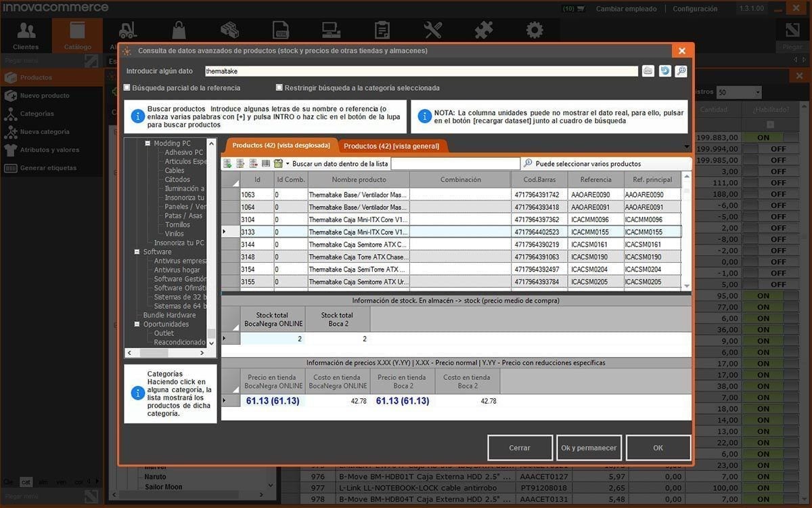Open the wrench and screwdriver tools module
This screenshot has height=508, width=812.
[432, 30]
